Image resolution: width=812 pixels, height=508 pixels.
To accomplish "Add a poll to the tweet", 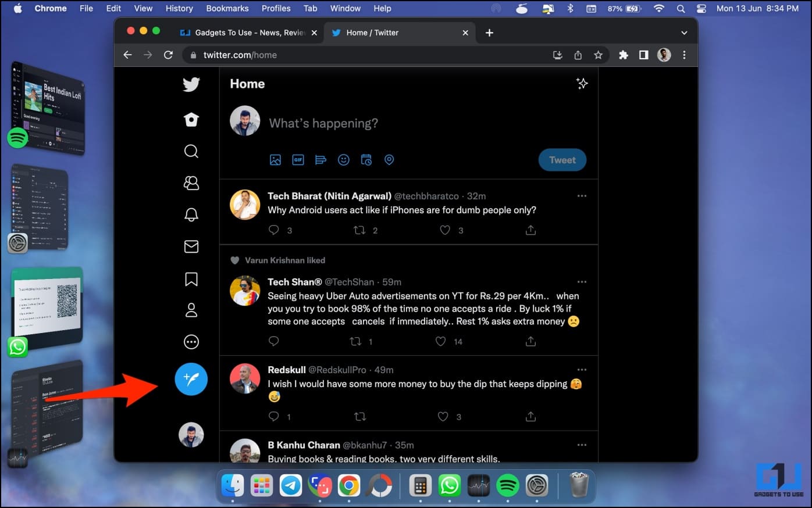I will 320,160.
